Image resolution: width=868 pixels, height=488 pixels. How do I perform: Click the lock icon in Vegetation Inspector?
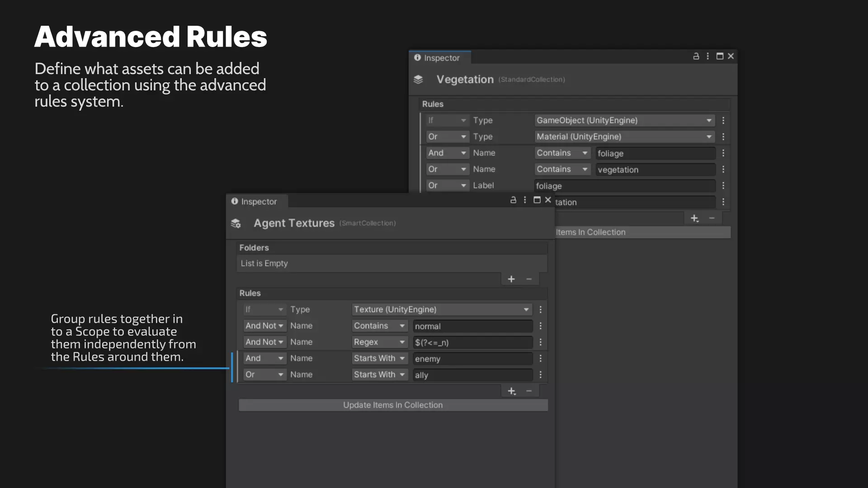pos(696,56)
